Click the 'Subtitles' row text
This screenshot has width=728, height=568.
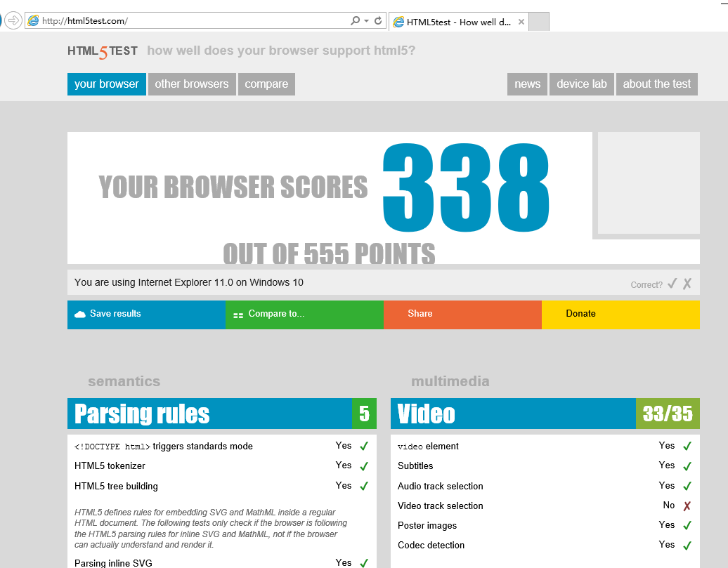415,466
